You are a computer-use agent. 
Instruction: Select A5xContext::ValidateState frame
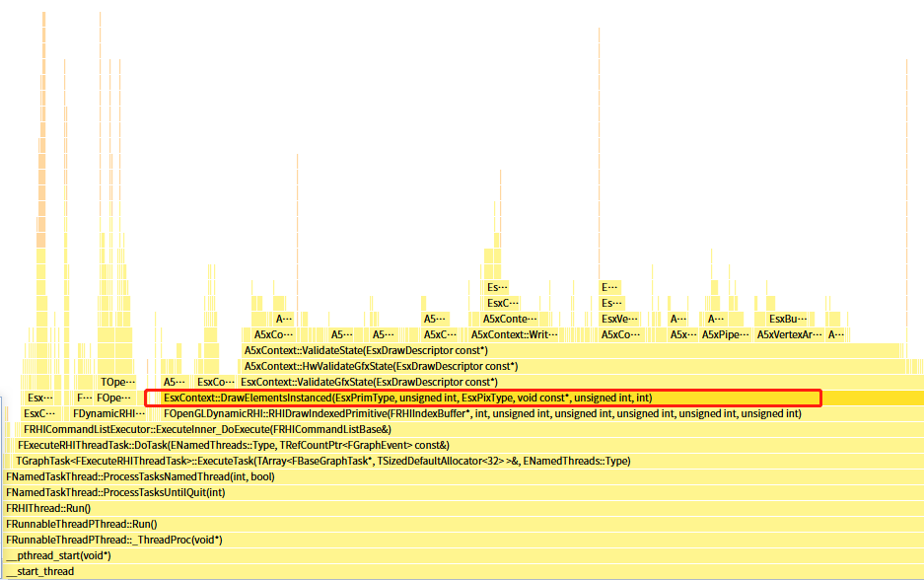click(572, 350)
